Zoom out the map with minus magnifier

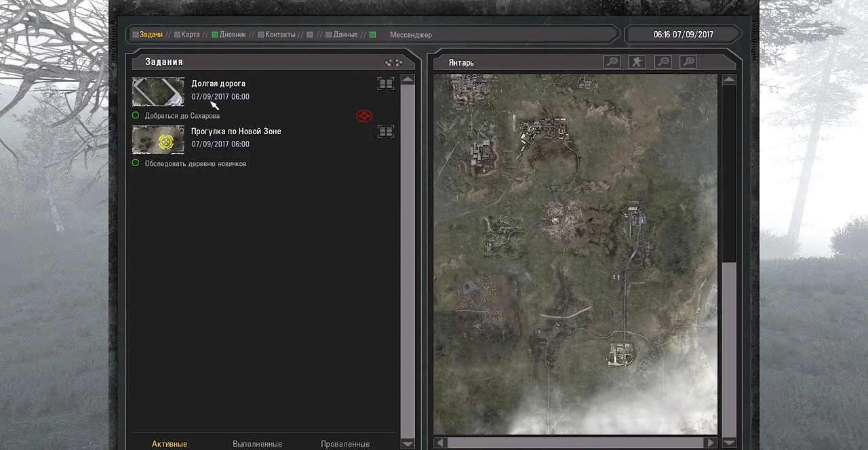pos(663,62)
